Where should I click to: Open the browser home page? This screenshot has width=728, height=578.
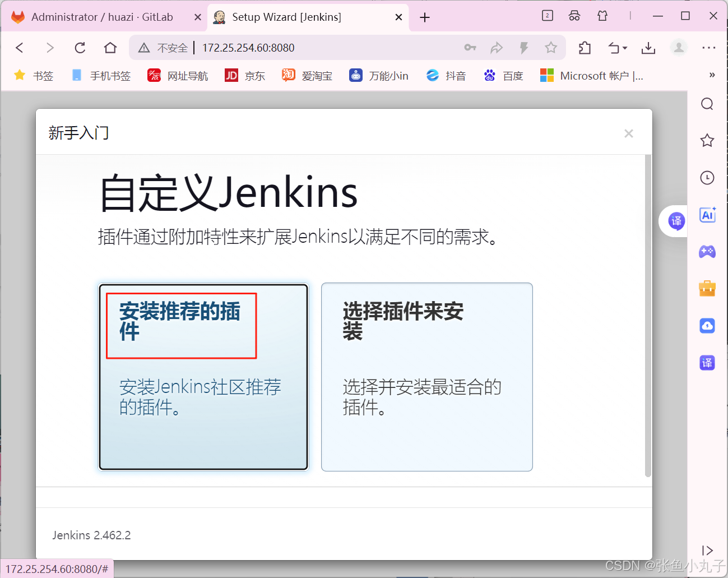110,48
